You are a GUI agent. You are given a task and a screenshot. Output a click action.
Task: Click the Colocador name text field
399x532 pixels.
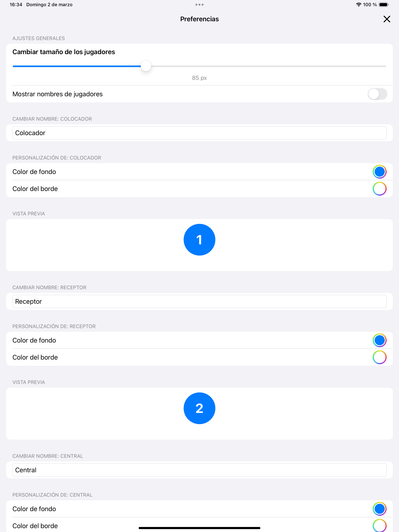(199, 133)
